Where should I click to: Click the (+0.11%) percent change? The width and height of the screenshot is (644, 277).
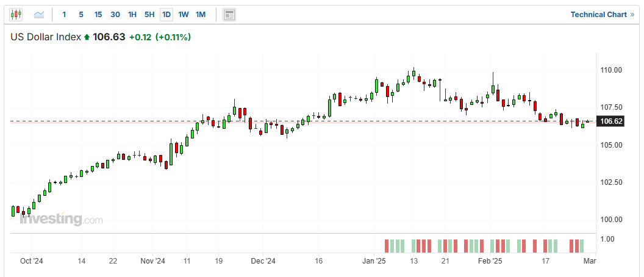(x=173, y=37)
